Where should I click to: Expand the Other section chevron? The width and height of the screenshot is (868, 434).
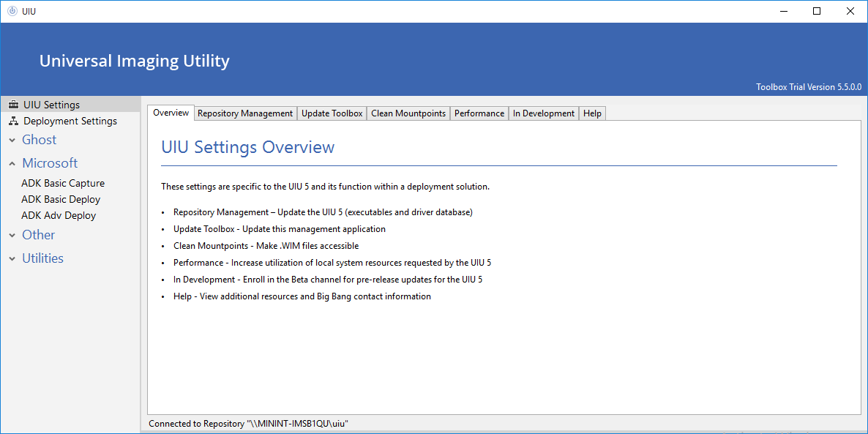[12, 236]
